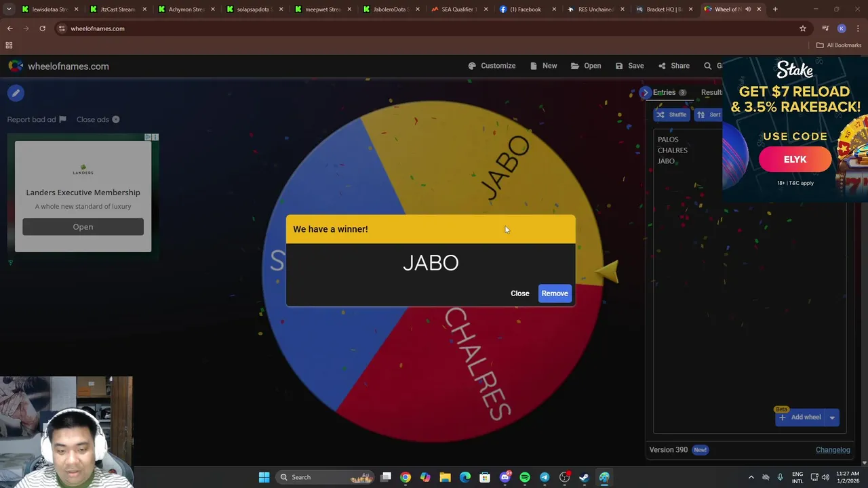Screen dimensions: 868x488
Task: Open the Changelog link
Action: (833, 450)
